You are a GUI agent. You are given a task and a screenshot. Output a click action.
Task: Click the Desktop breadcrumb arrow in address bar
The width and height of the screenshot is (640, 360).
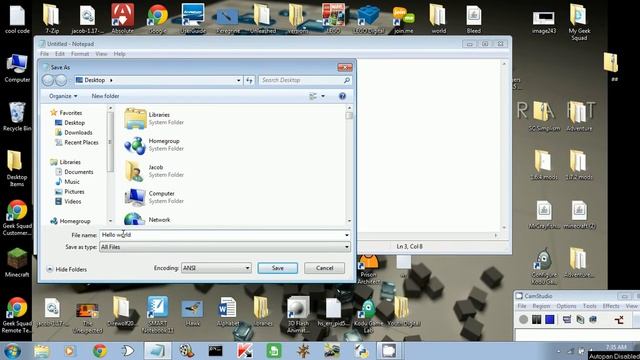pyautogui.click(x=111, y=80)
